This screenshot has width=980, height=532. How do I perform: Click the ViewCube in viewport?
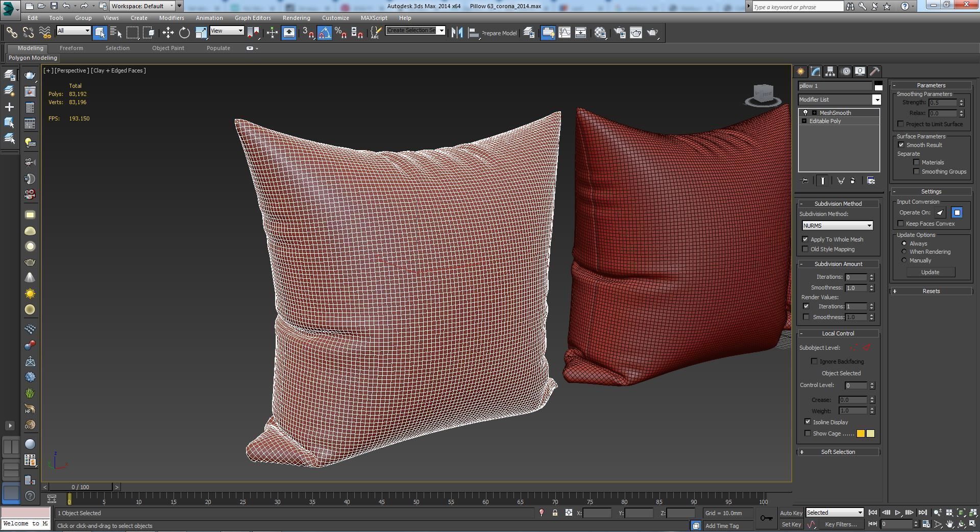click(x=763, y=95)
